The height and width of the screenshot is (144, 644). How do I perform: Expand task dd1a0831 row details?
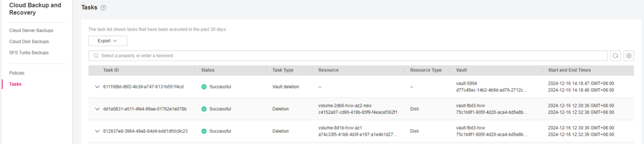coord(97,109)
